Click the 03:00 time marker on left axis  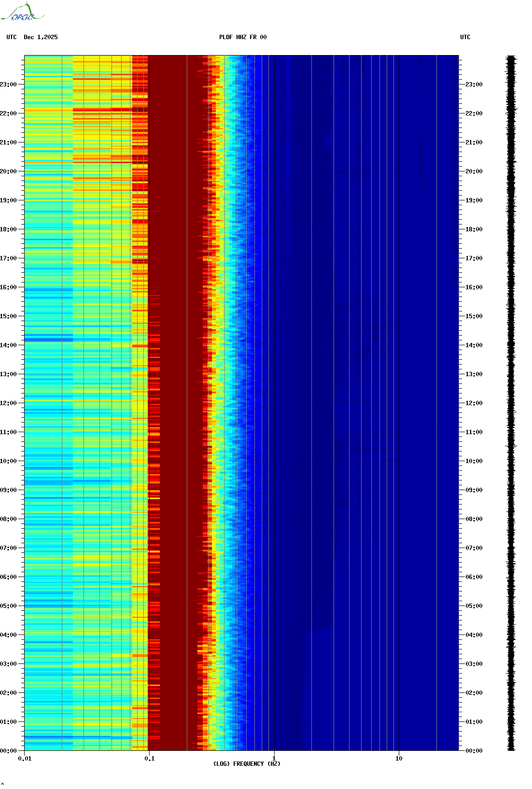pyautogui.click(x=9, y=664)
